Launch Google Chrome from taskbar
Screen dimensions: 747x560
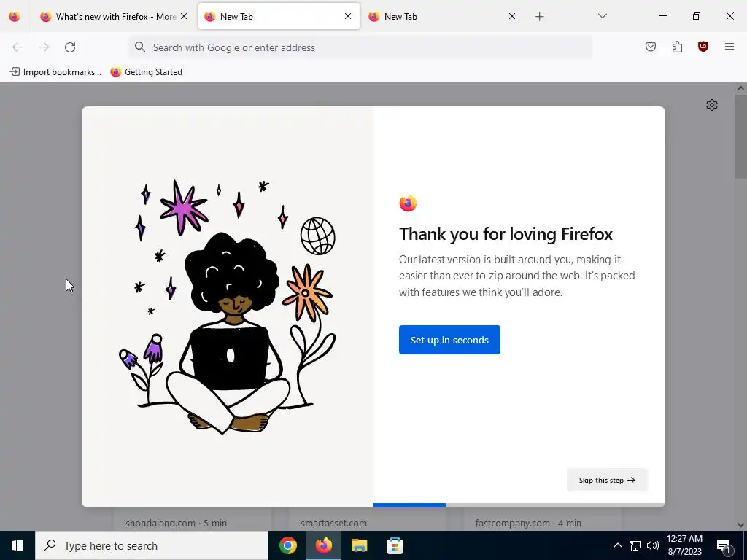(x=287, y=545)
